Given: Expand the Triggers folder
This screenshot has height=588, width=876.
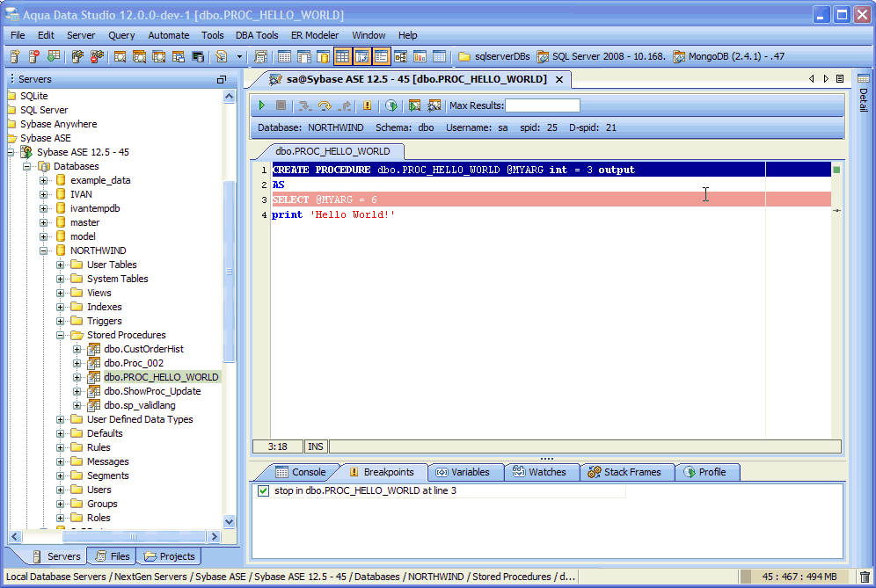Looking at the screenshot, I should pos(61,322).
